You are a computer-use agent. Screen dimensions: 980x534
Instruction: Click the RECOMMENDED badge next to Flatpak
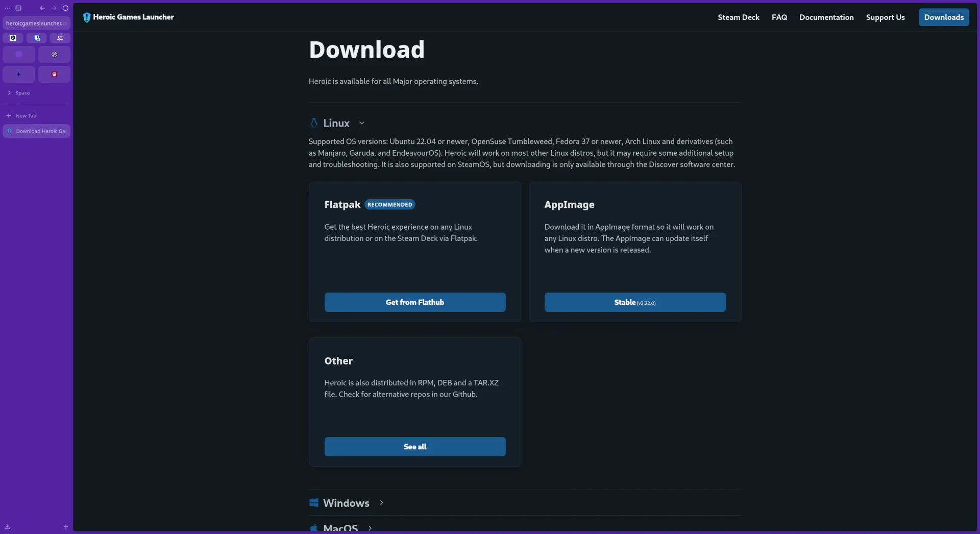390,205
